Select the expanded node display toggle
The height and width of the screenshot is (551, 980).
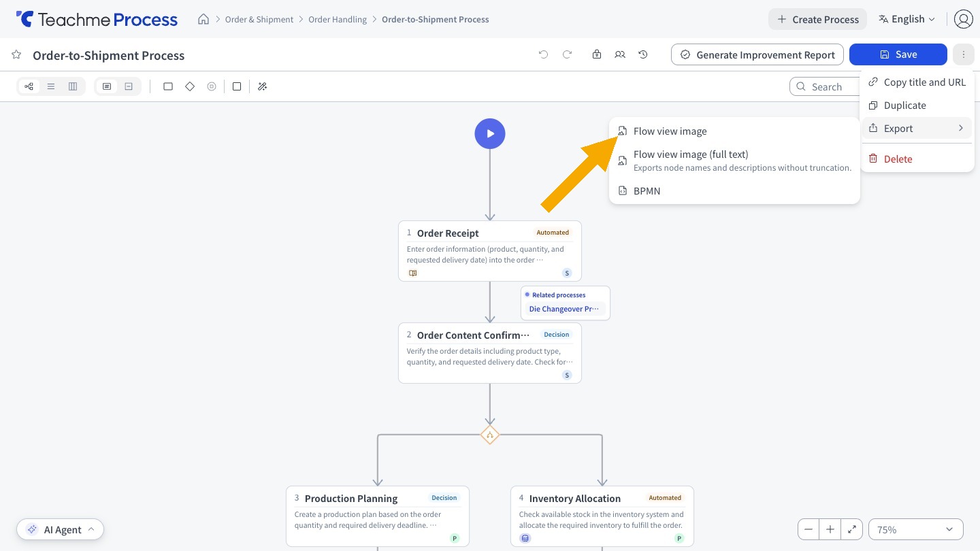(107, 86)
